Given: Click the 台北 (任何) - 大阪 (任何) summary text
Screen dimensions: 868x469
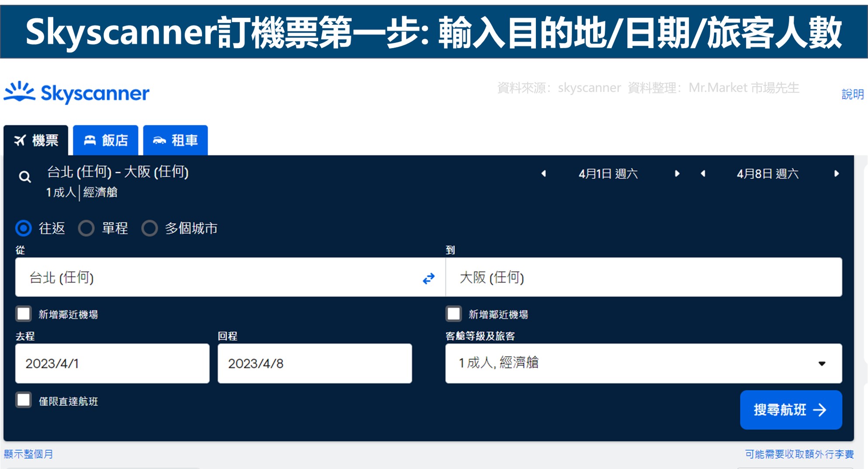Looking at the screenshot, I should pos(118,172).
